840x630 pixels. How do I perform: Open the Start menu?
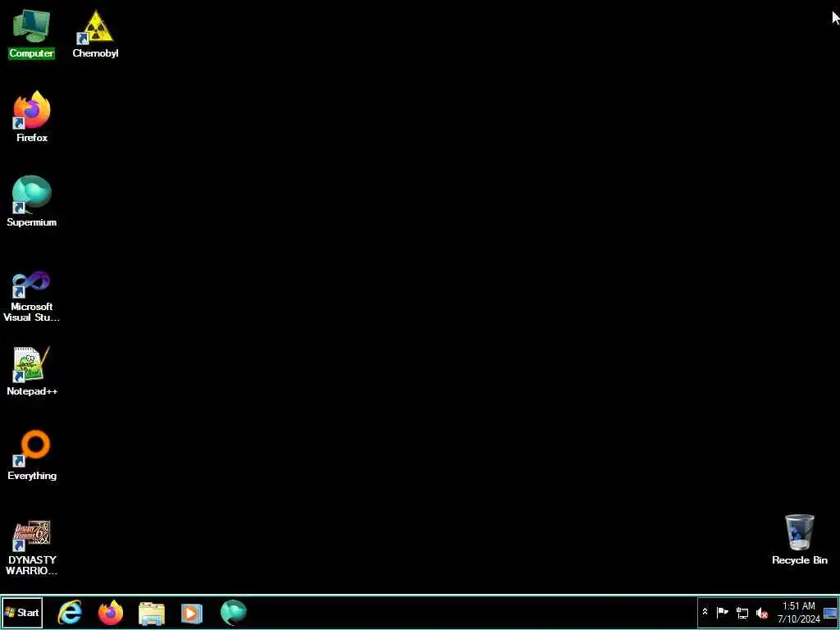click(22, 612)
